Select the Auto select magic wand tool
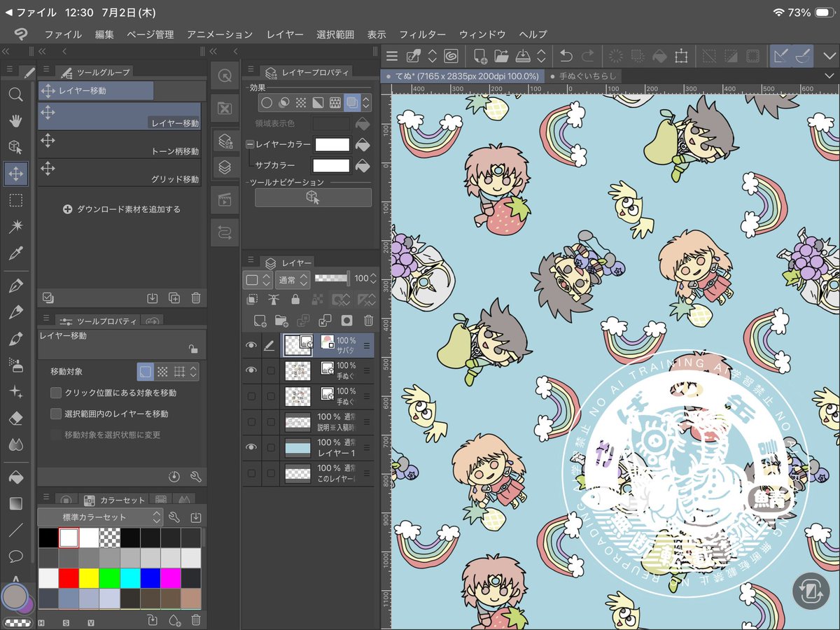840x630 pixels. (15, 227)
